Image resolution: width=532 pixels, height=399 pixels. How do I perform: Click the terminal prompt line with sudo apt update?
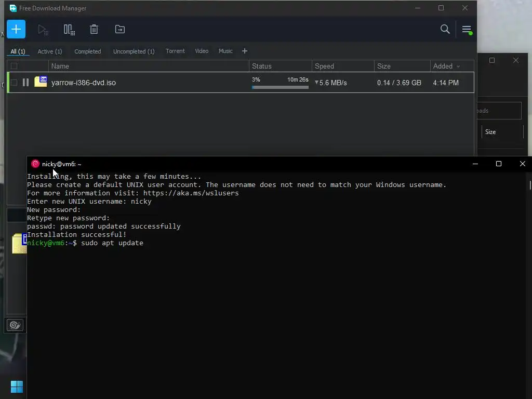coord(85,243)
